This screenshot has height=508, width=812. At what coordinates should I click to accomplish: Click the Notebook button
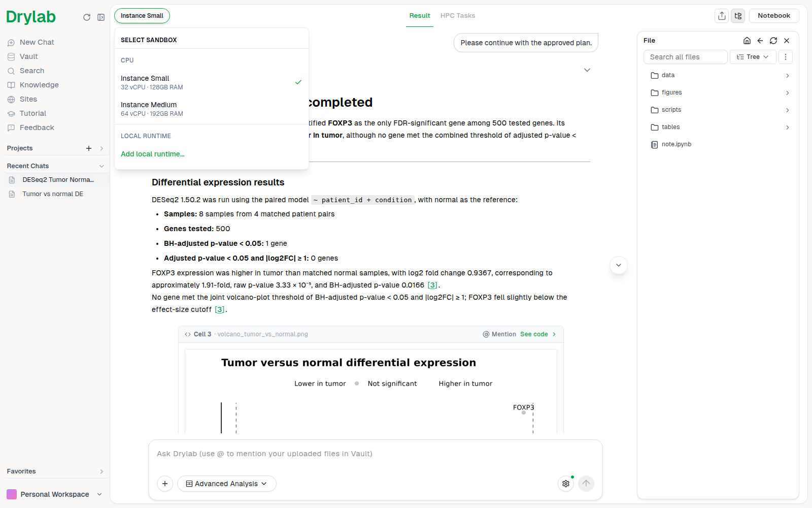point(774,16)
